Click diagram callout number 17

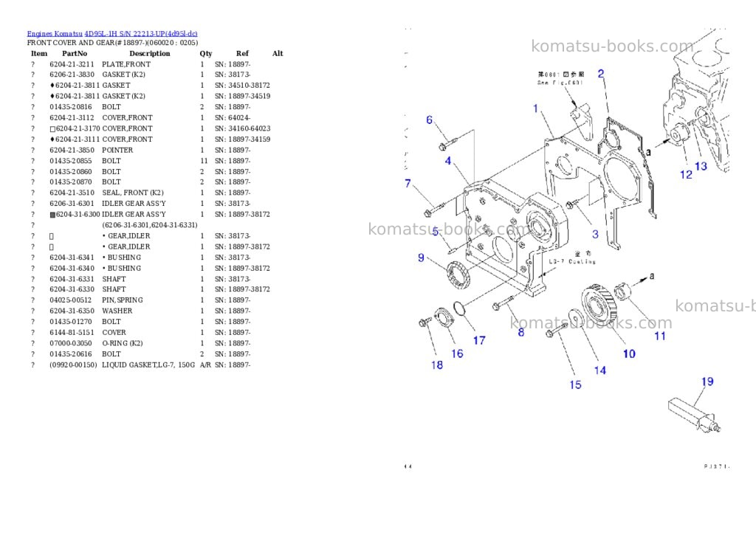[478, 341]
